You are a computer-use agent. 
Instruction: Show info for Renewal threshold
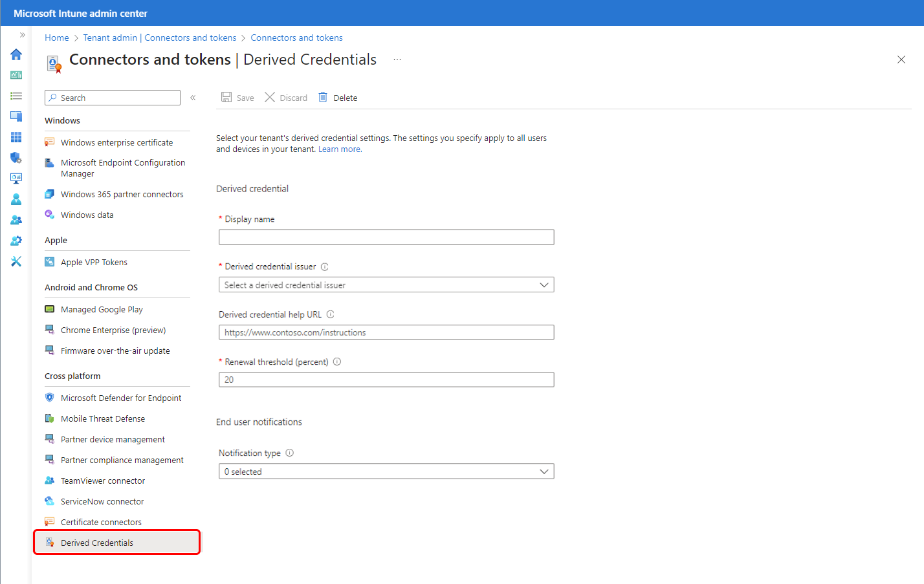pyautogui.click(x=337, y=362)
